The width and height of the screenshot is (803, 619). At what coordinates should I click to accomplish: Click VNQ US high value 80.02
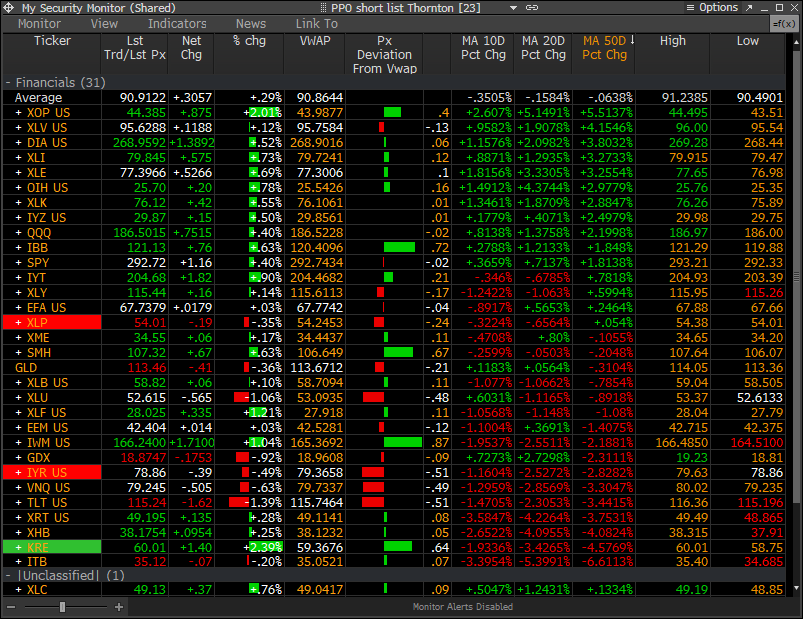[x=691, y=488]
